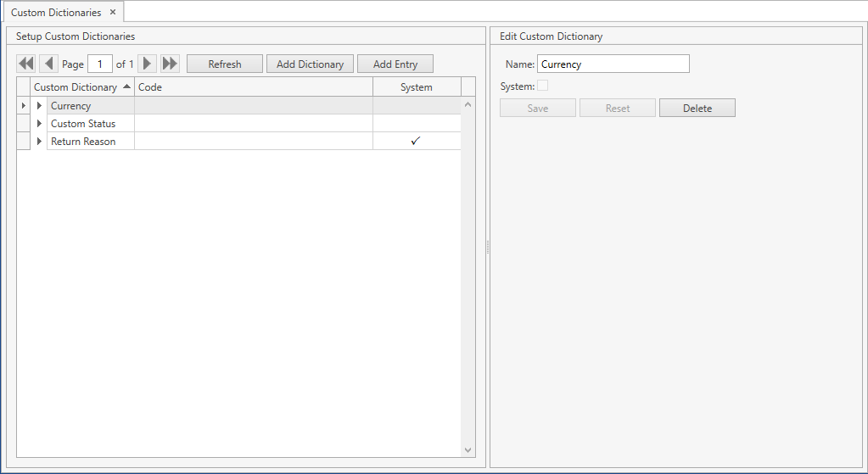Expand the Custom Status dictionary row
The height and width of the screenshot is (474, 868).
click(39, 123)
